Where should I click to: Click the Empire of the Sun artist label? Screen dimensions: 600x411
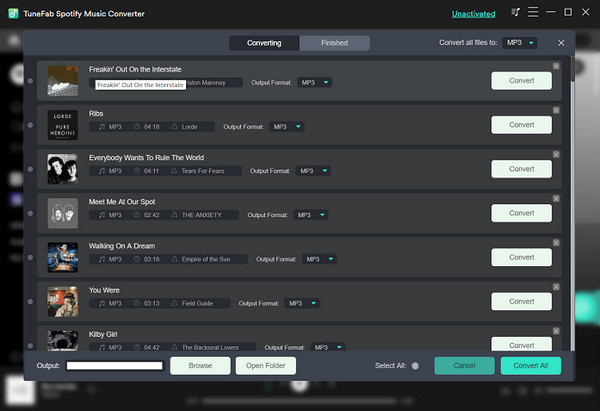[x=206, y=259]
